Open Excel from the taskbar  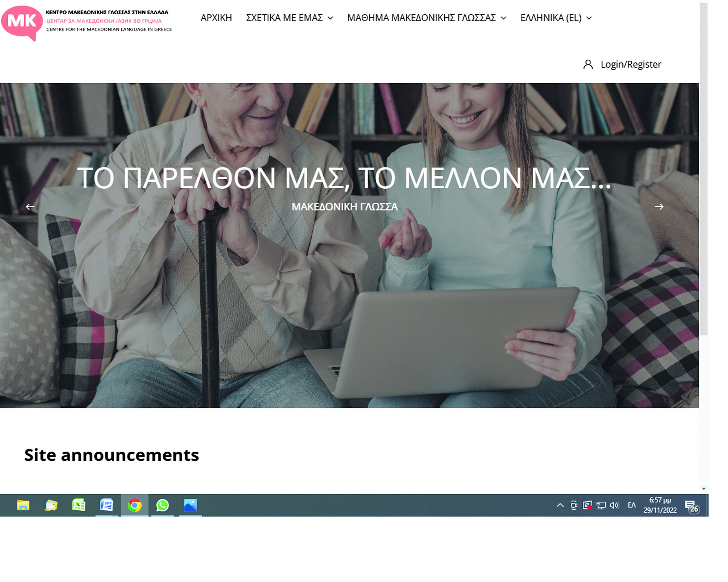coord(79,505)
